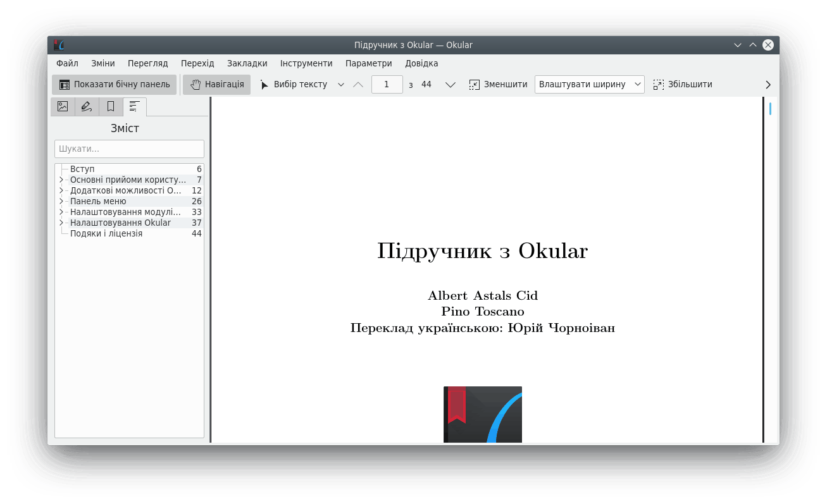
Task: Click the Збільшити zoom in icon
Action: (x=659, y=84)
